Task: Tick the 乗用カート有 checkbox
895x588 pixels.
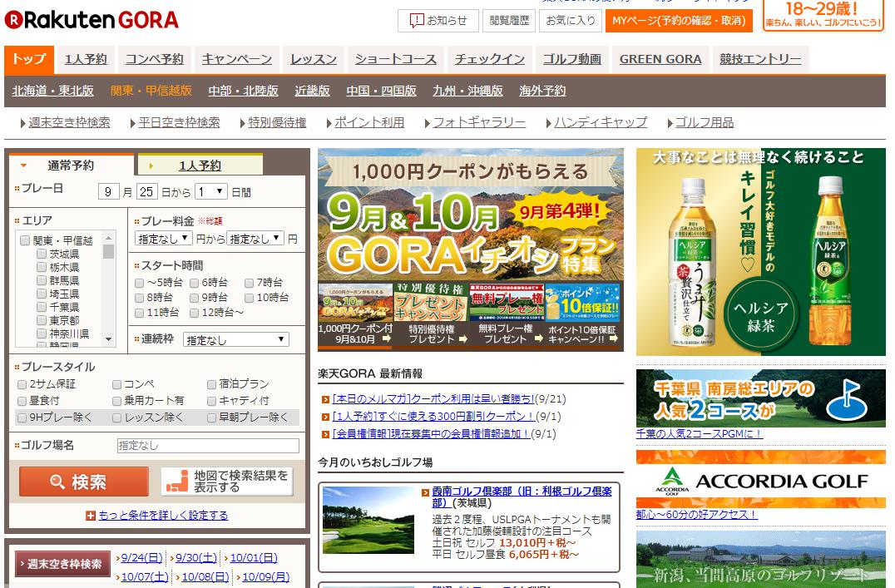Action: pos(117,402)
